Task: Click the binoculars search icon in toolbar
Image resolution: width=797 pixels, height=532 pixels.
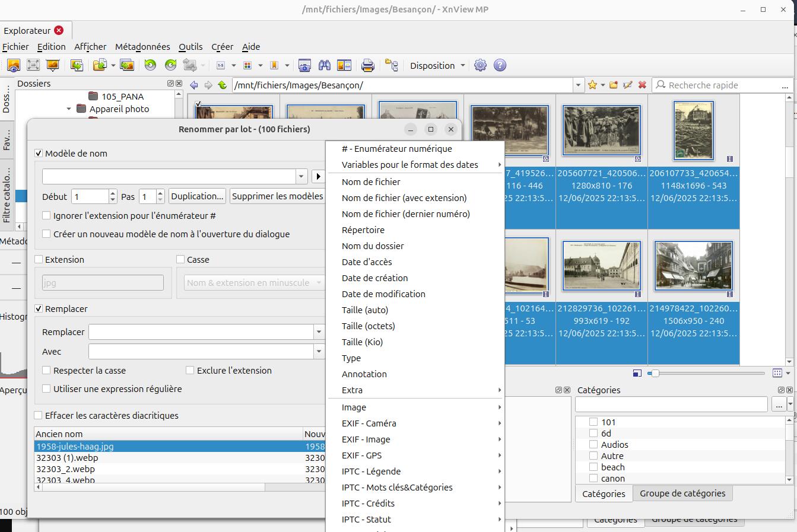Action: tap(324, 65)
